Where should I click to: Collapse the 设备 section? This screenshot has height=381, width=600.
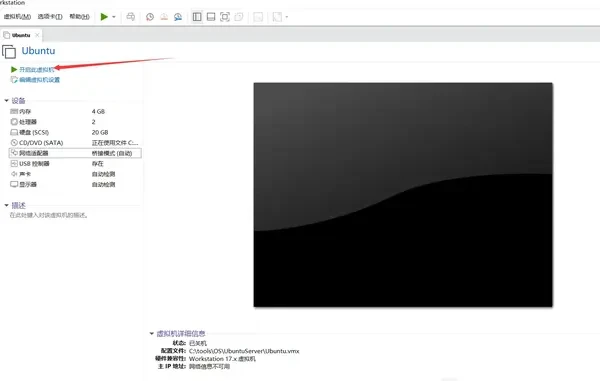pyautogui.click(x=7, y=101)
